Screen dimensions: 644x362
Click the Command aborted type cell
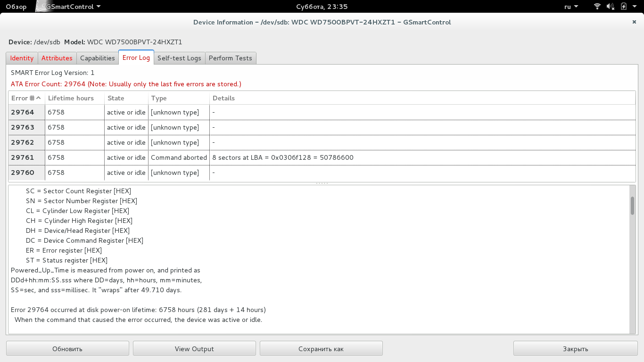pos(179,157)
